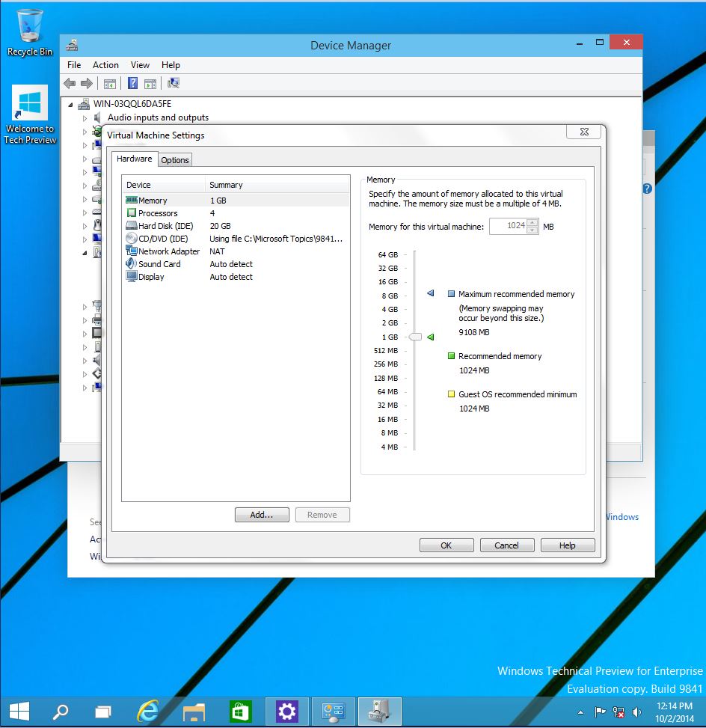
Task: Open View menu in Device Manager
Action: (140, 65)
